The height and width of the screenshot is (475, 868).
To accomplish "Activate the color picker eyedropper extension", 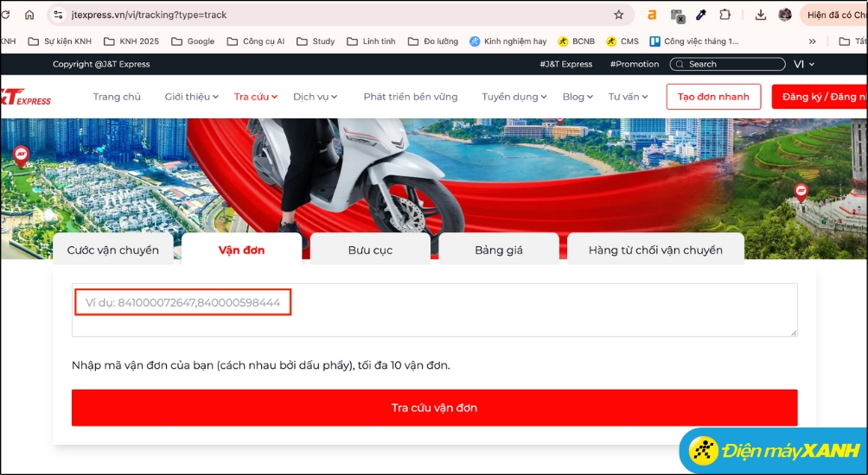I will pyautogui.click(x=701, y=15).
